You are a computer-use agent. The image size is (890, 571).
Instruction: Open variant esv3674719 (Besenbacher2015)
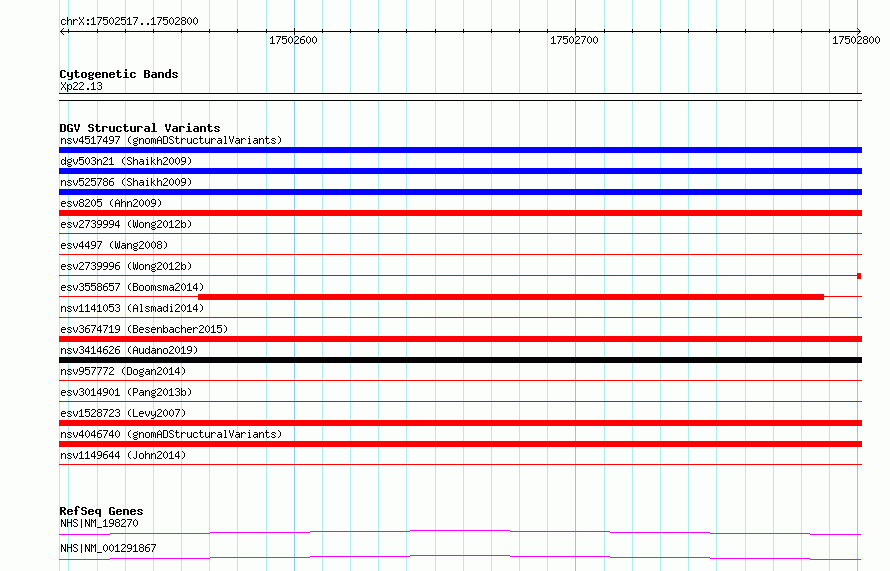pos(144,329)
